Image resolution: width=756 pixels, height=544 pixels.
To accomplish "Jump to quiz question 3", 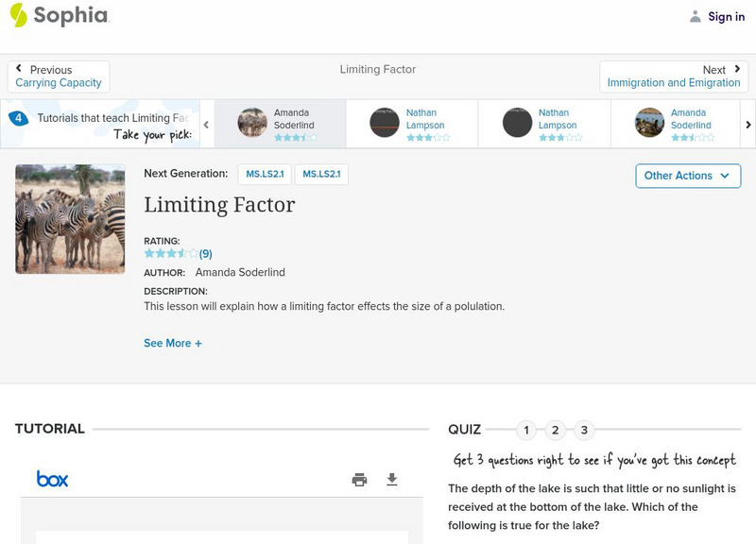I will (584, 431).
